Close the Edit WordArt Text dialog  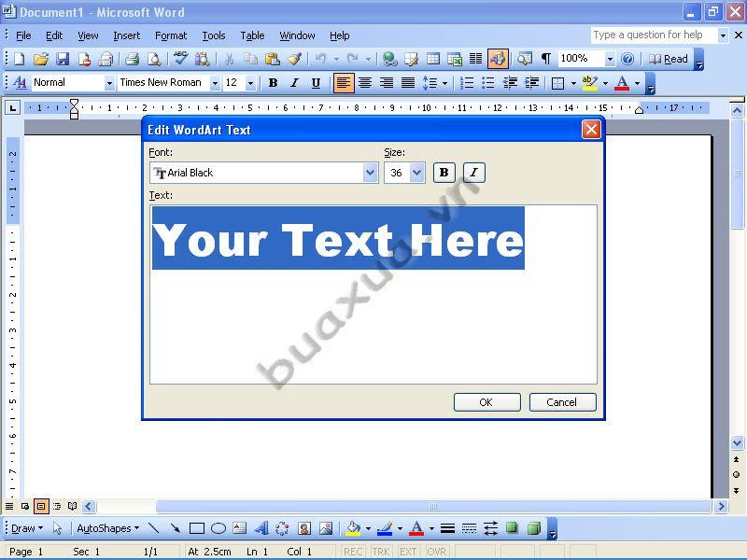(591, 129)
